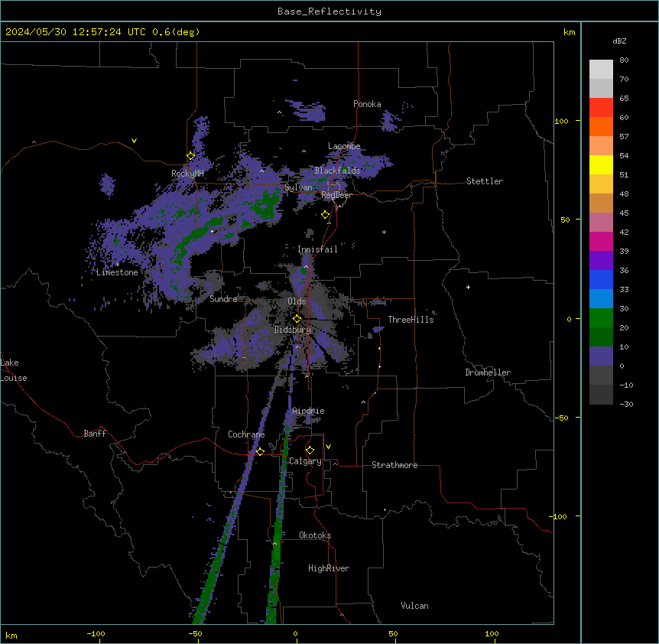Click the Didsbury town label
The height and width of the screenshot is (644, 659).
[x=292, y=330]
